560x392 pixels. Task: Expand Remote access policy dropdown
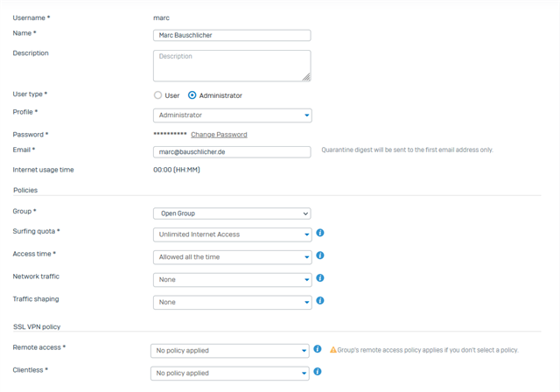[x=230, y=351]
